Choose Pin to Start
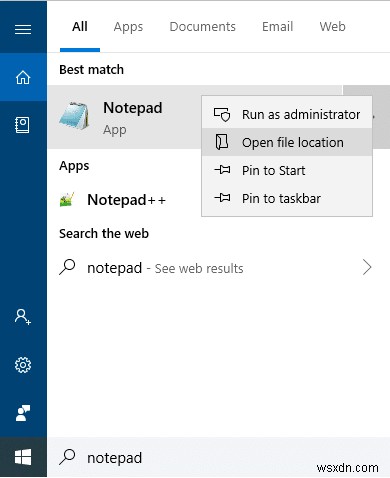The height and width of the screenshot is (478, 390). pyautogui.click(x=287, y=170)
